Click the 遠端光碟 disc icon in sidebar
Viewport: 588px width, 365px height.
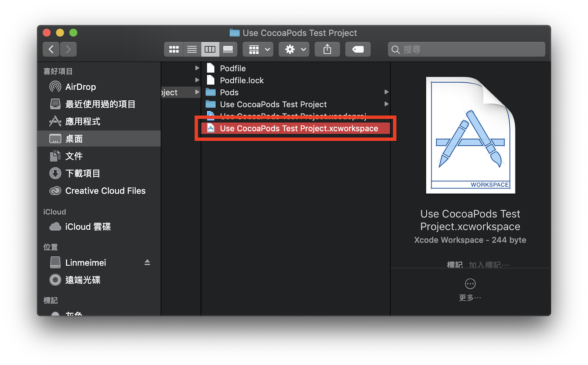tap(55, 280)
